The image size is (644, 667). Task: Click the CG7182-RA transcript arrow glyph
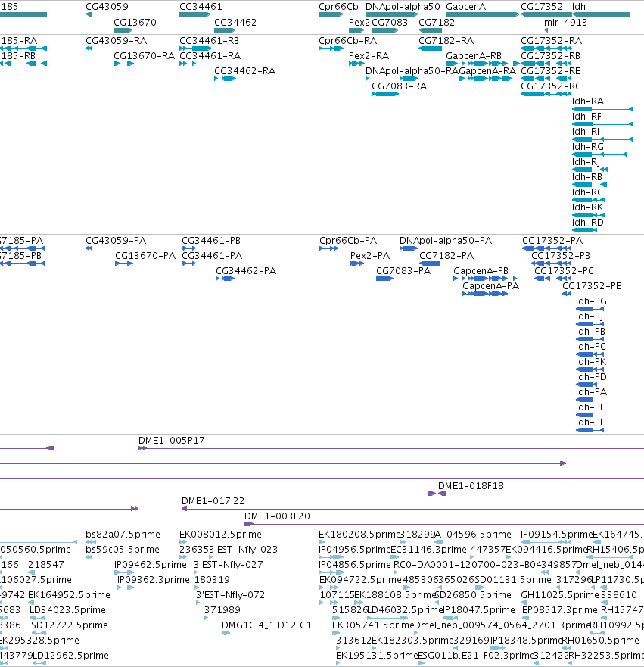[x=430, y=48]
